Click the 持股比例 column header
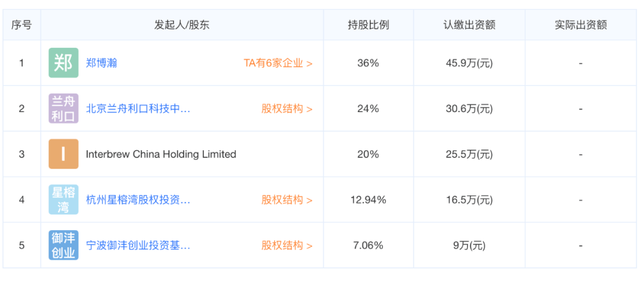This screenshot has width=644, height=282. pyautogui.click(x=368, y=24)
